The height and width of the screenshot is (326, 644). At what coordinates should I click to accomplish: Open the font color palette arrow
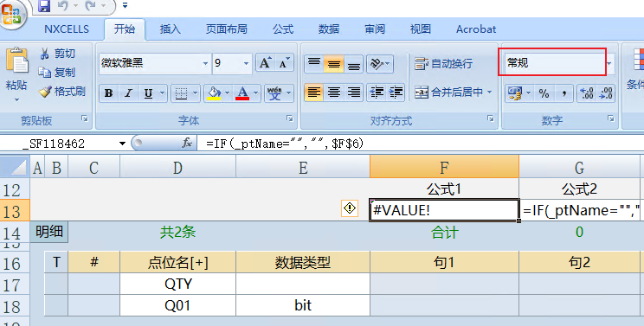pyautogui.click(x=256, y=93)
